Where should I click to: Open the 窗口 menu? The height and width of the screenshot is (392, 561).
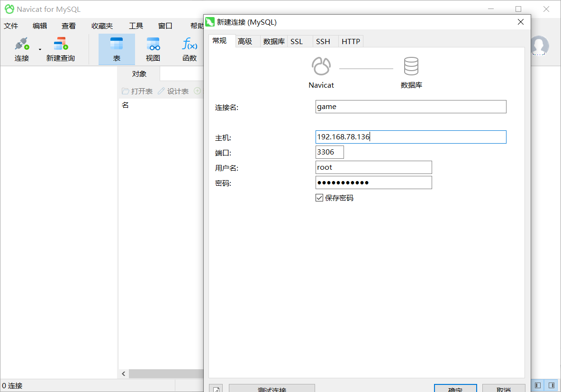(165, 26)
